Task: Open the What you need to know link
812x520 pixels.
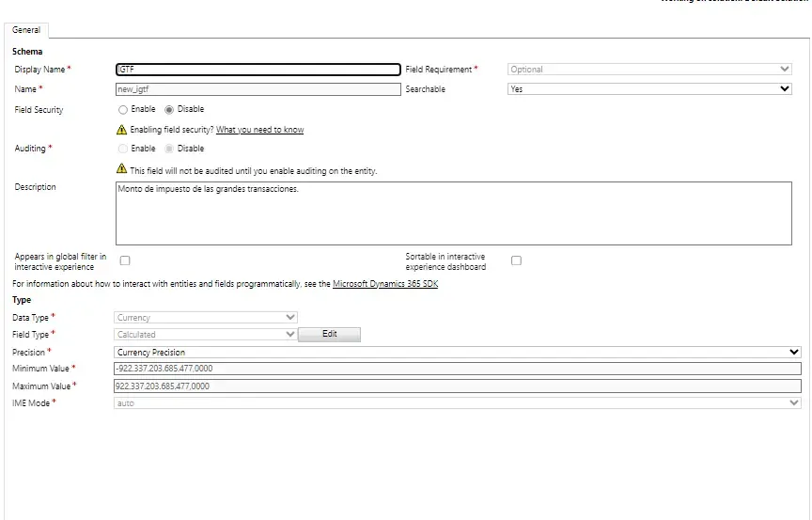Action: pos(259,130)
